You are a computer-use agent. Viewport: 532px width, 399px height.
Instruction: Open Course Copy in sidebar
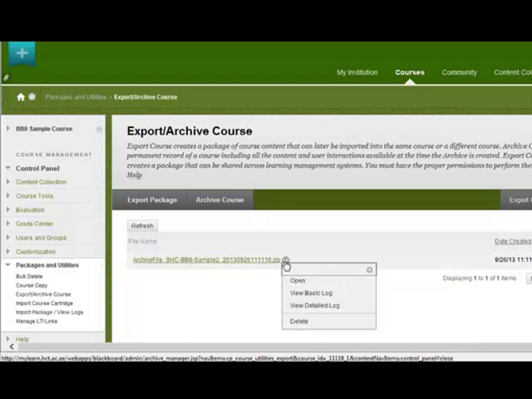pos(31,286)
